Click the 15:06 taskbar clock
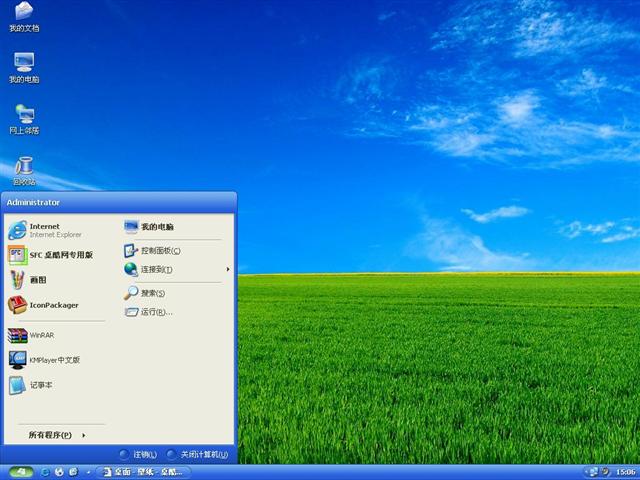640x480 pixels. pyautogui.click(x=625, y=472)
